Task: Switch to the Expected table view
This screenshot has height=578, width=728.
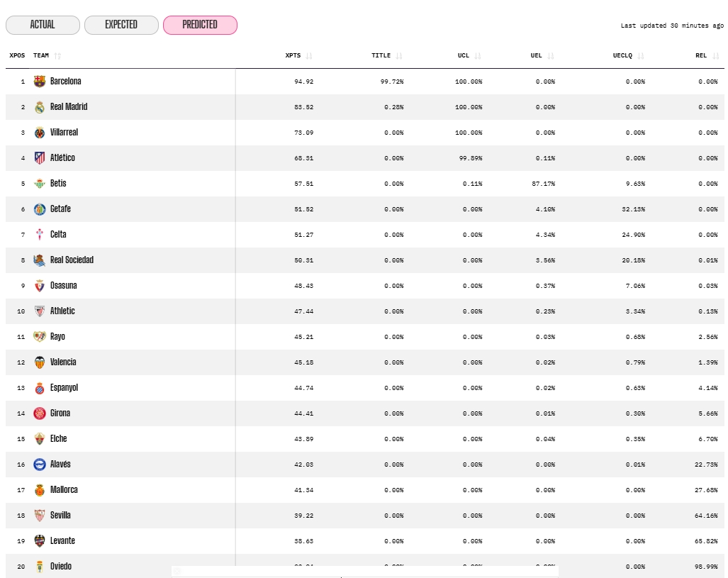Action: pos(121,25)
